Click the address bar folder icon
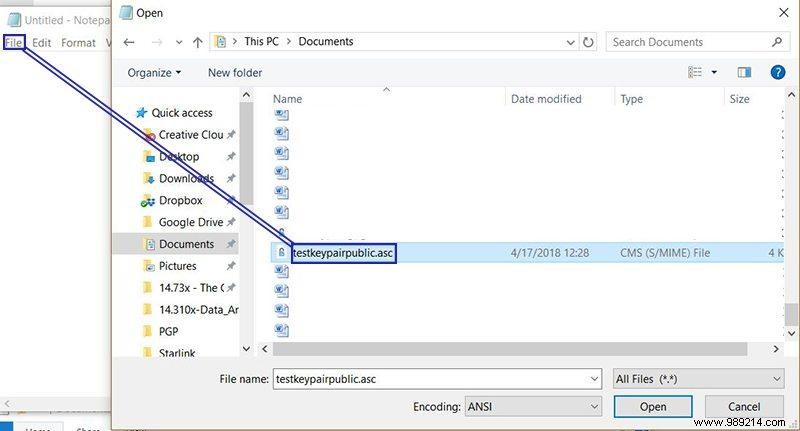This screenshot has height=431, width=800. pyautogui.click(x=220, y=42)
